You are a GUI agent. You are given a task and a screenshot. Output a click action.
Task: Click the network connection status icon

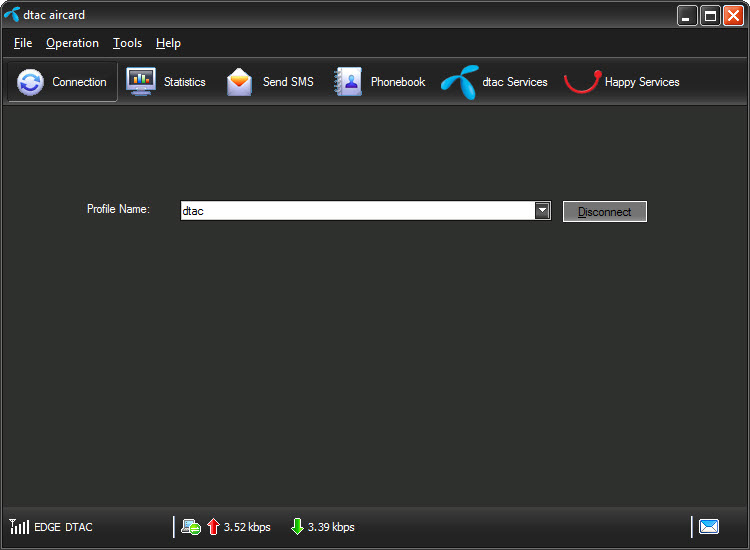191,527
